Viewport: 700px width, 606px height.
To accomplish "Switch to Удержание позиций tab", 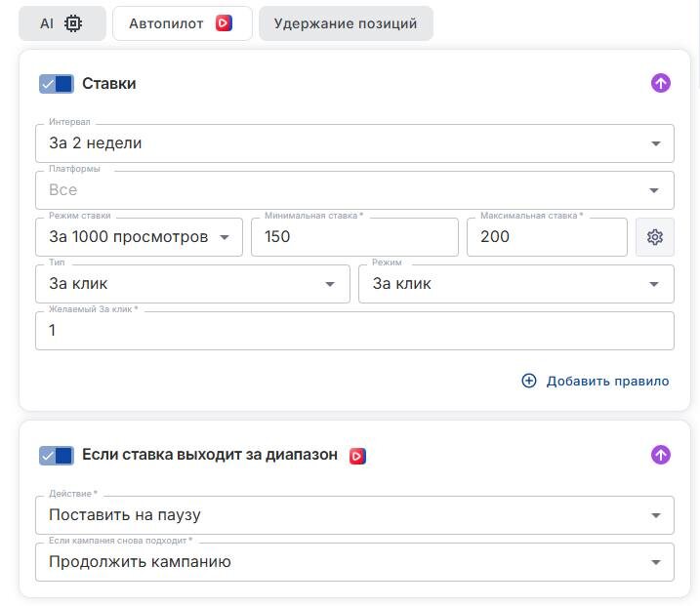I will (346, 23).
